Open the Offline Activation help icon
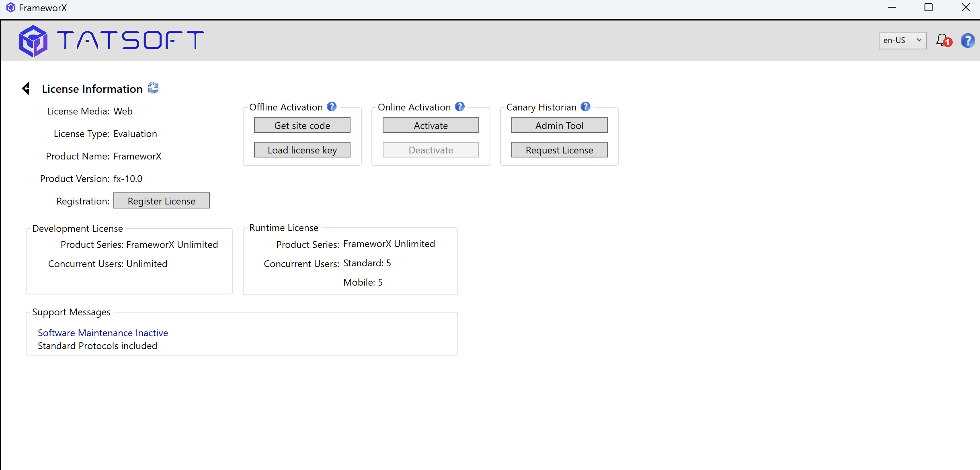980x470 pixels. coord(332,107)
